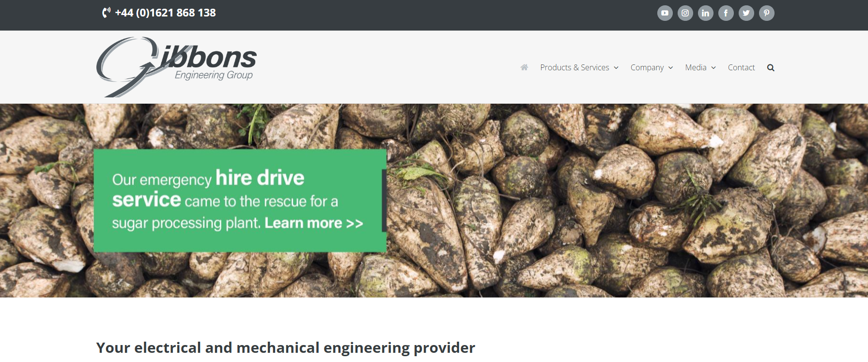Visit the LinkedIn page icon
The height and width of the screenshot is (362, 868).
click(705, 13)
